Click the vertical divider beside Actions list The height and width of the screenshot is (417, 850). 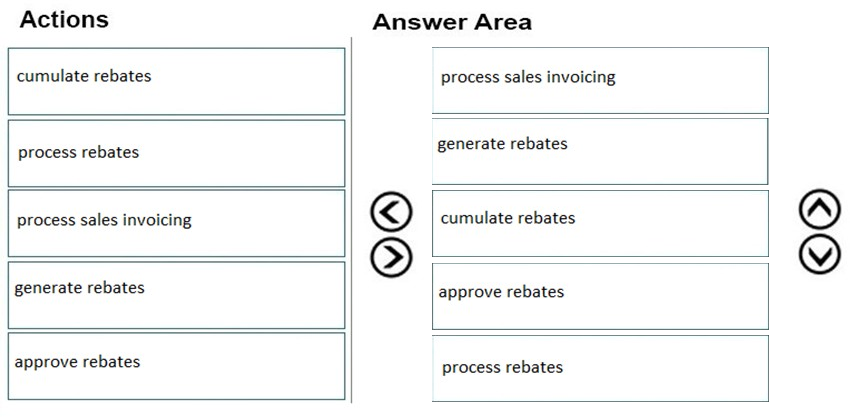[351, 220]
